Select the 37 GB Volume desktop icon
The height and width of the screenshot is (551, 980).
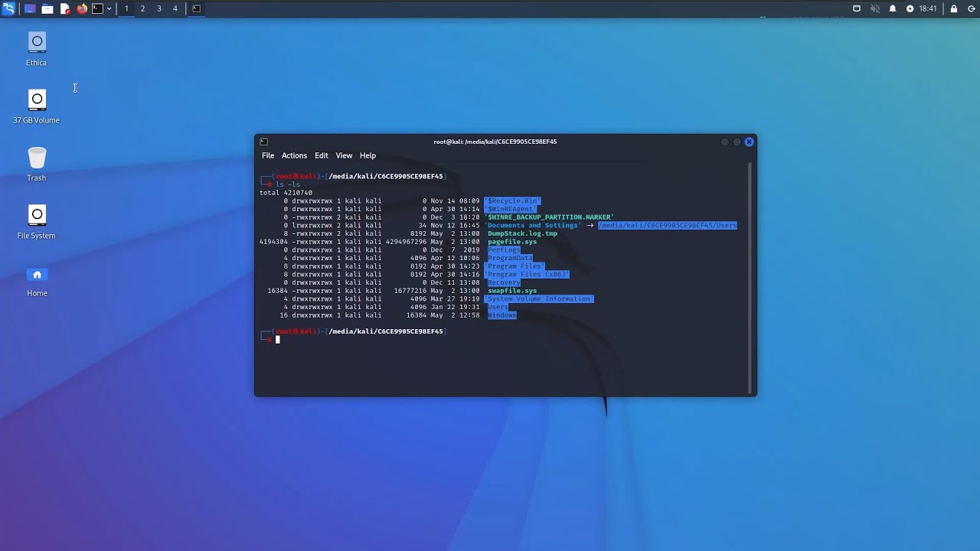pyautogui.click(x=37, y=106)
